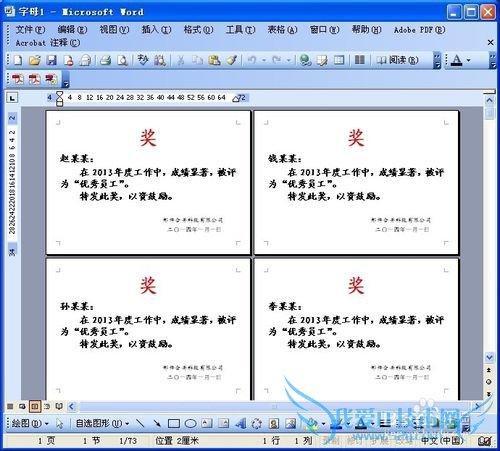Image resolution: width=500 pixels, height=451 pixels.
Task: Click the second Adobe PDF email icon
Action: [34, 79]
